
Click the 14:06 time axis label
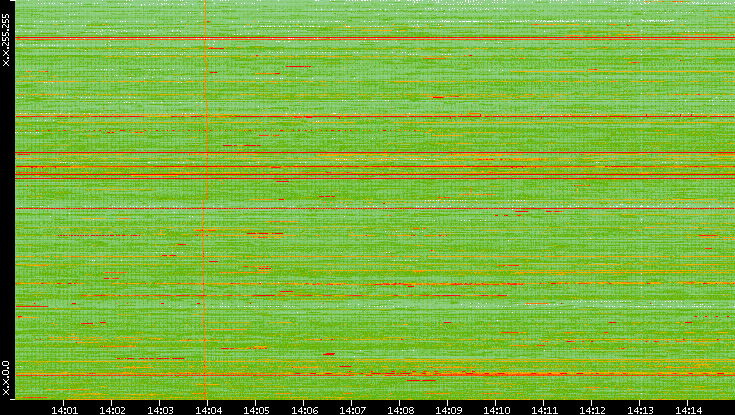tap(304, 410)
